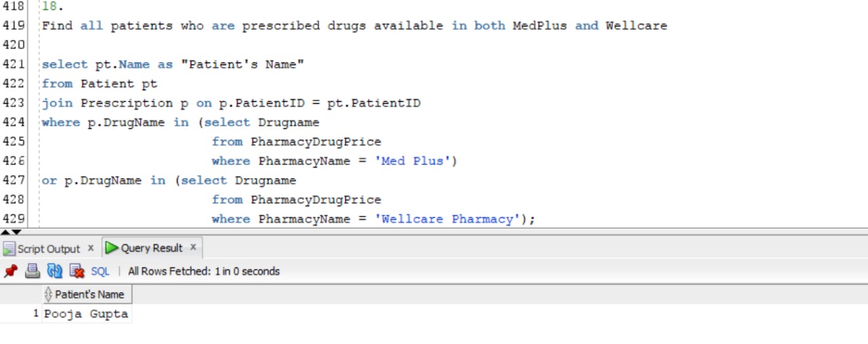The height and width of the screenshot is (344, 868).
Task: Close the Script Output tab
Action: 90,248
